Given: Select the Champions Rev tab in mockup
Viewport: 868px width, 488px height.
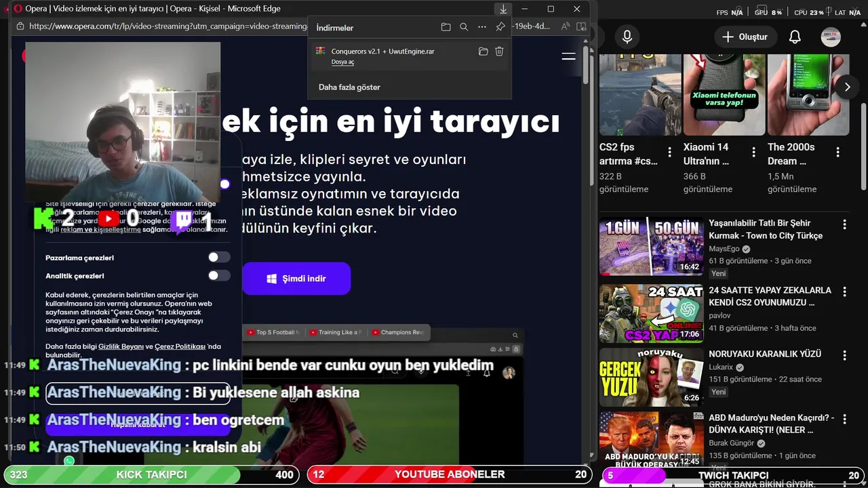Looking at the screenshot, I should [x=397, y=332].
